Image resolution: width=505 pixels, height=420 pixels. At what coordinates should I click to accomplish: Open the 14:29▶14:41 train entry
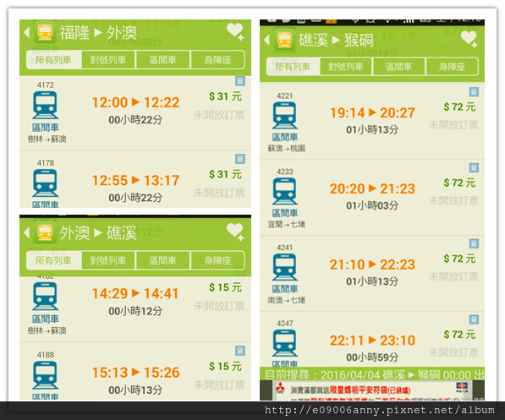pos(135,309)
